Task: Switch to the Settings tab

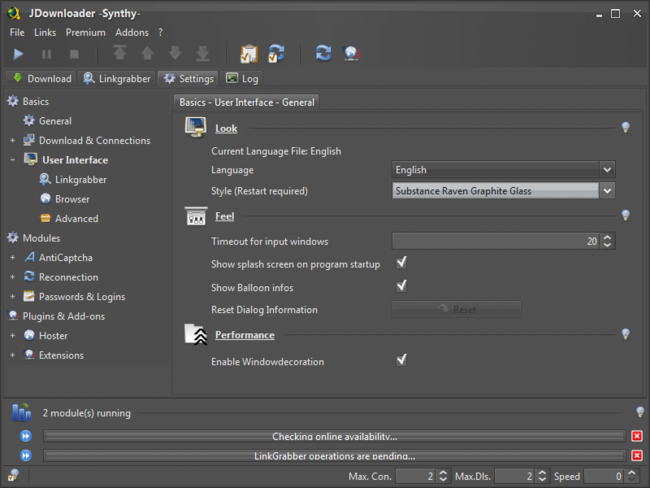Action: (188, 78)
